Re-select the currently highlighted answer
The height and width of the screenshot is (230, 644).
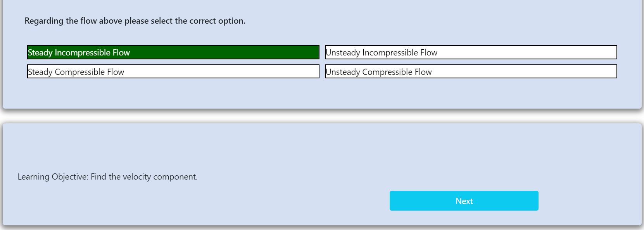point(173,52)
